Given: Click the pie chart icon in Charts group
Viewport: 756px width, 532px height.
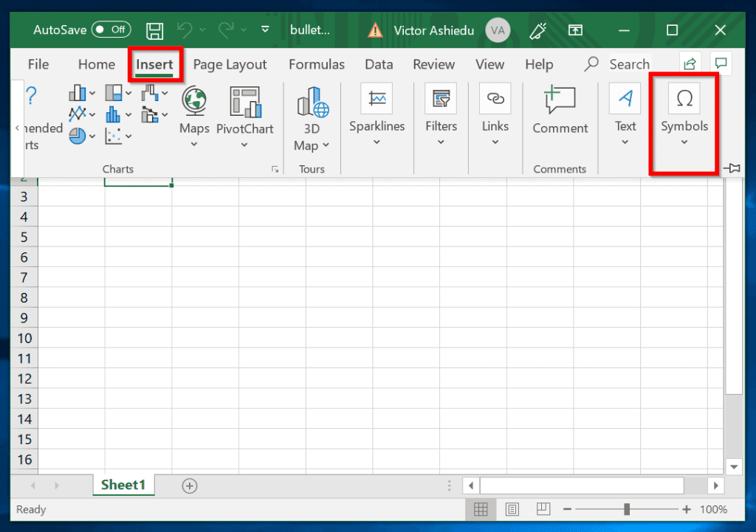Looking at the screenshot, I should tap(76, 135).
